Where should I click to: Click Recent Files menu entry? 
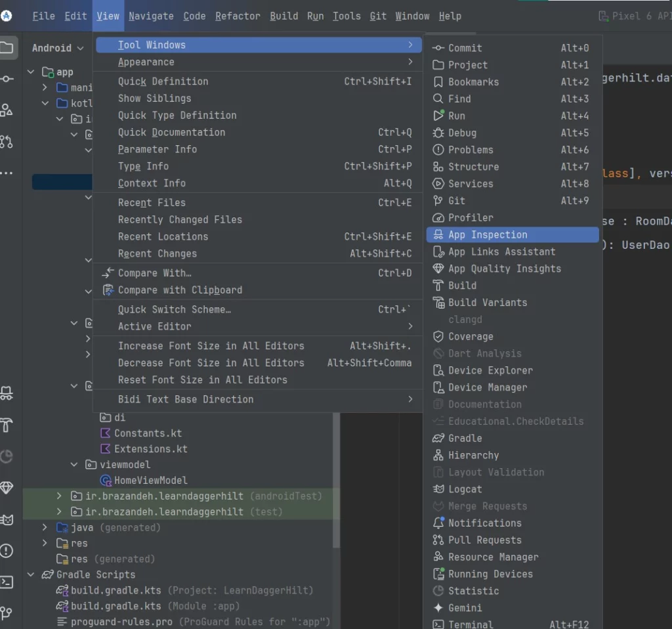click(152, 203)
